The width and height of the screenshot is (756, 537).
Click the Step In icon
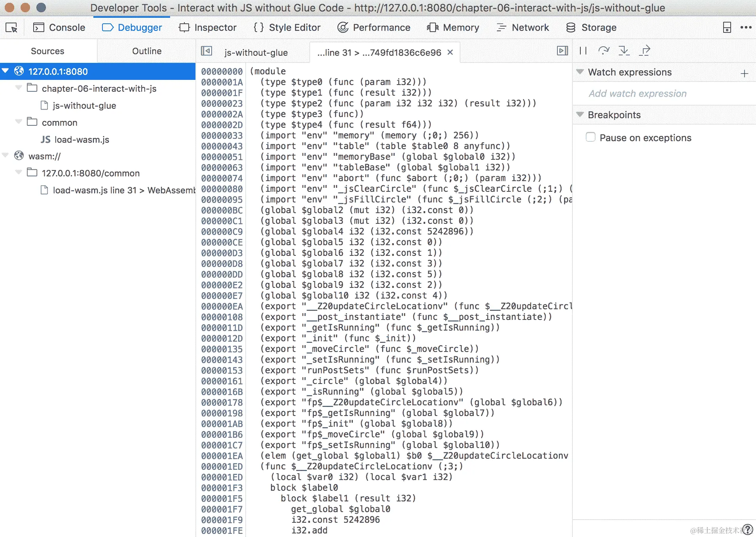pos(624,51)
